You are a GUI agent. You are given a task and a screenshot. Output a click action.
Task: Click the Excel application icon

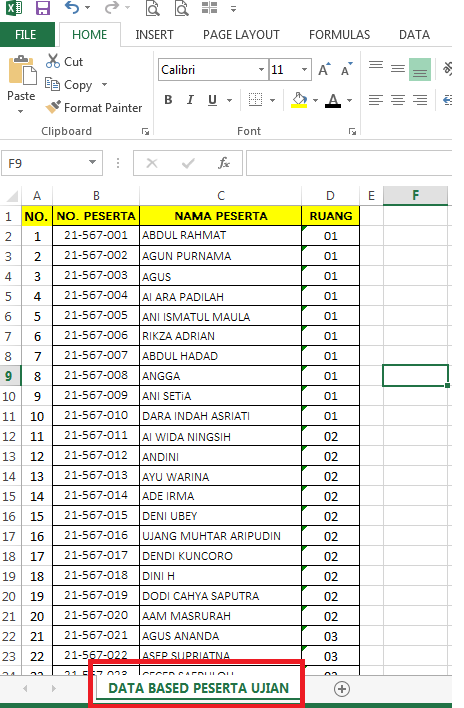click(x=14, y=8)
